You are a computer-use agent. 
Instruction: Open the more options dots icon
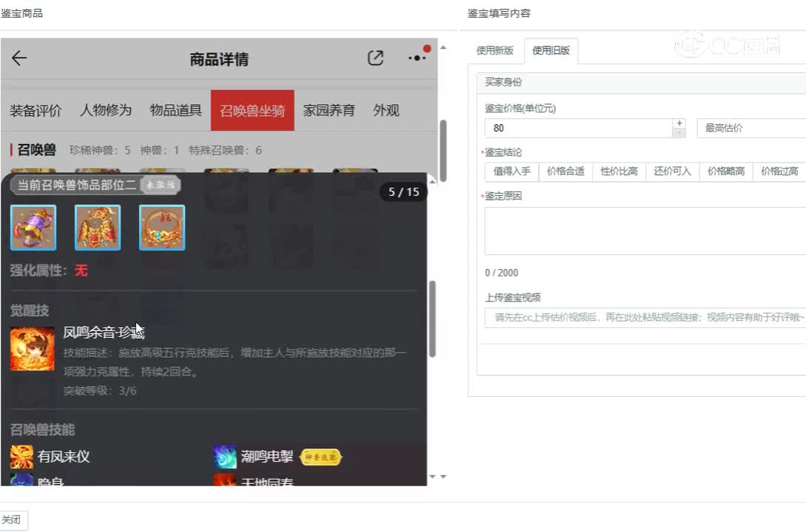418,58
